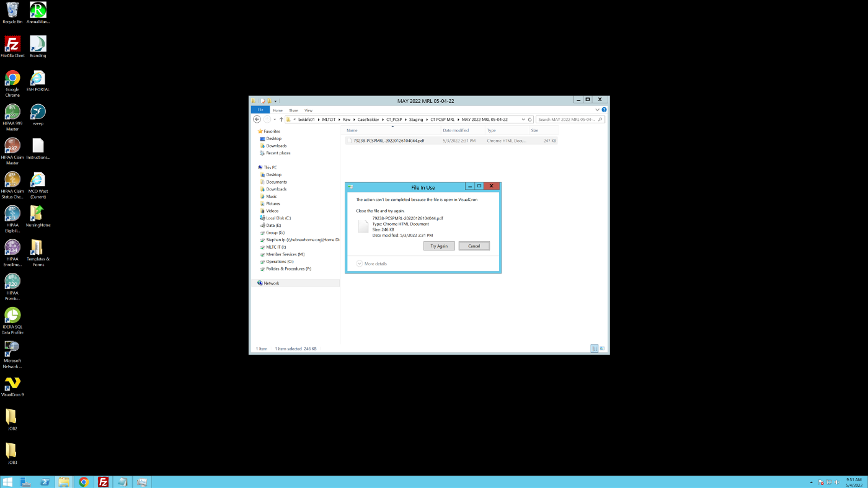Screen dimensions: 868x488
Task: Expand More details in File In Use dialog
Action: [x=371, y=264]
